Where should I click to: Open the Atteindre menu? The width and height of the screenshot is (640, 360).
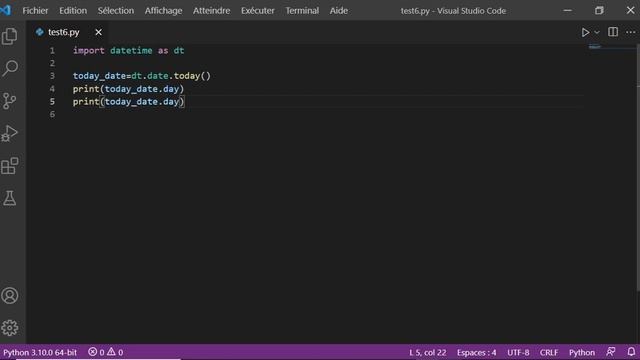(211, 11)
